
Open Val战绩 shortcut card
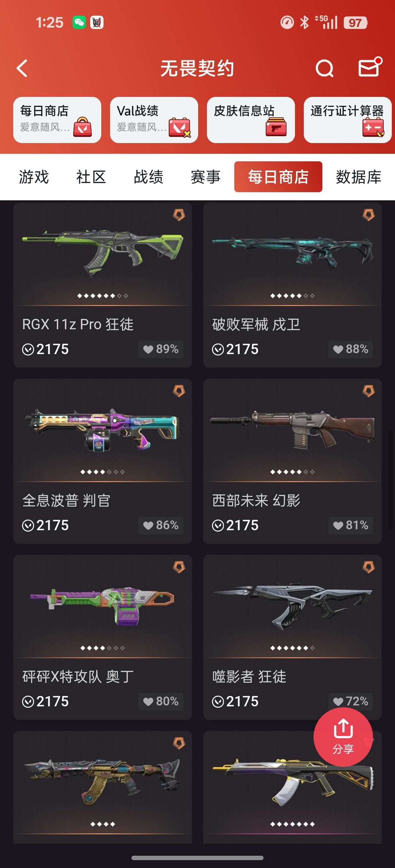pos(154,120)
